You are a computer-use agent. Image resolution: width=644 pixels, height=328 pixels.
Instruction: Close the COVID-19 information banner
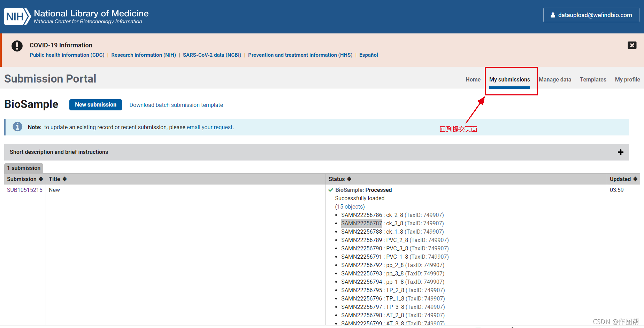632,45
